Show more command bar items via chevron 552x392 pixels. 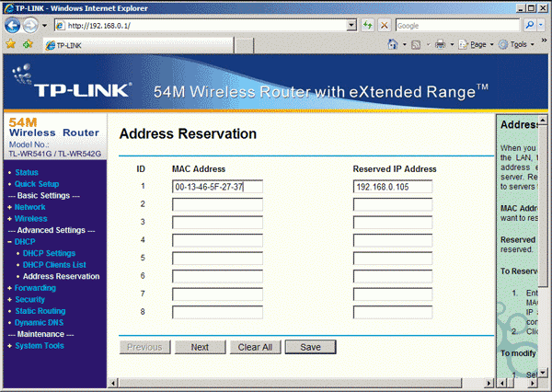tap(544, 40)
